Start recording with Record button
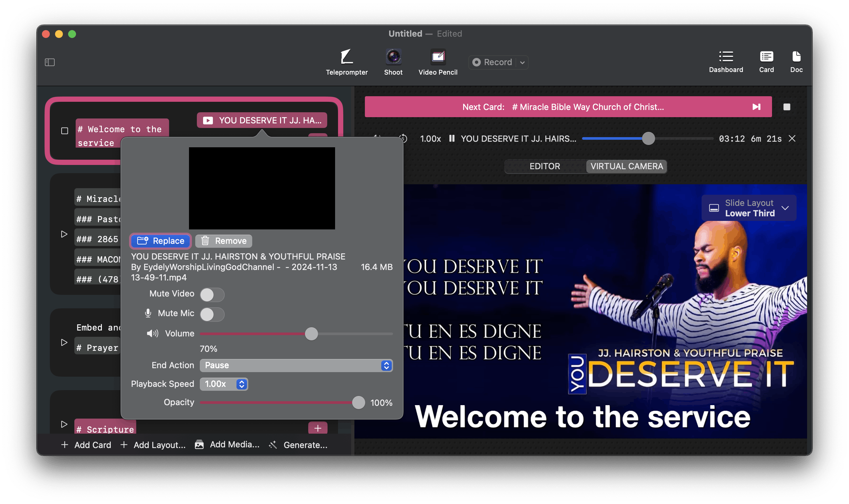This screenshot has width=849, height=504. 492,62
